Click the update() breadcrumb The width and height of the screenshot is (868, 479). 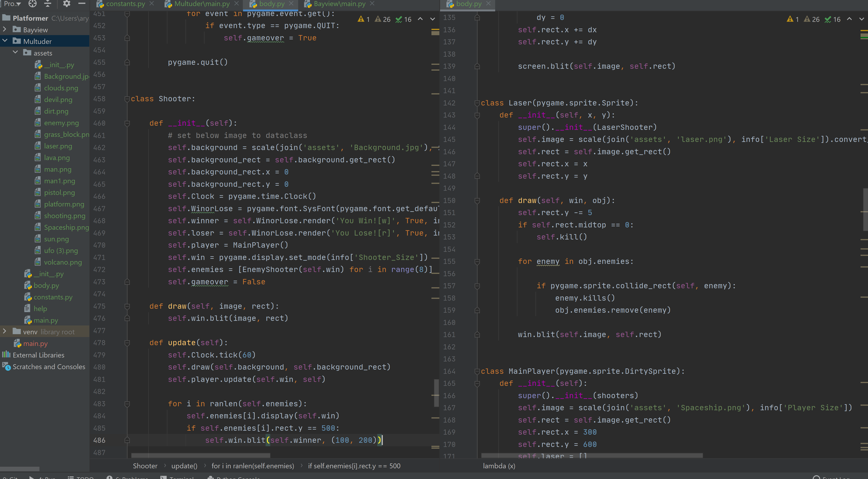(x=184, y=466)
